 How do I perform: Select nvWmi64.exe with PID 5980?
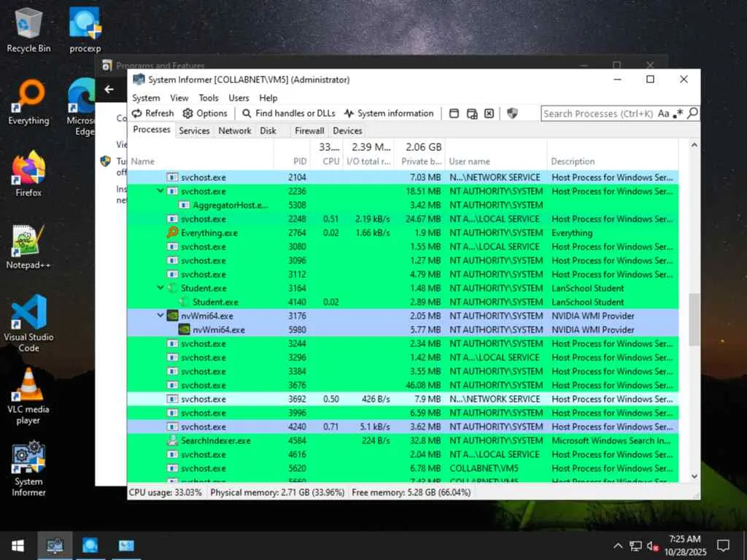click(x=403, y=330)
